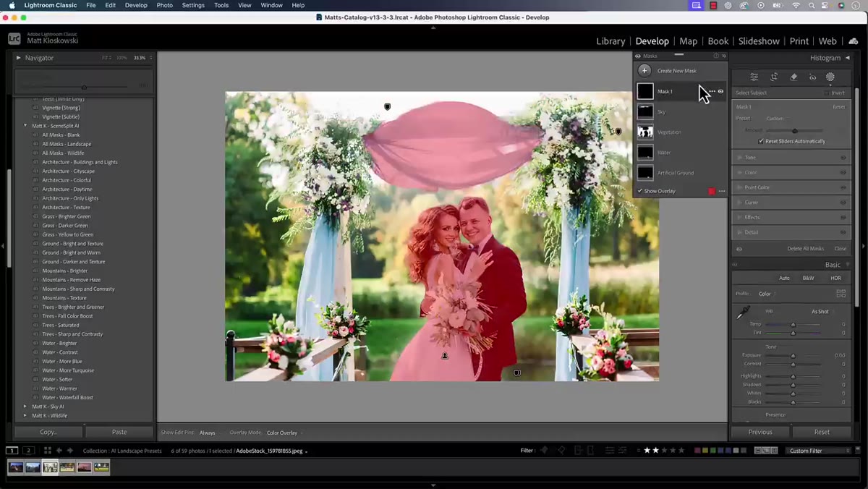
Task: Toggle the Invert checkbox for Select Subject
Action: (x=827, y=93)
